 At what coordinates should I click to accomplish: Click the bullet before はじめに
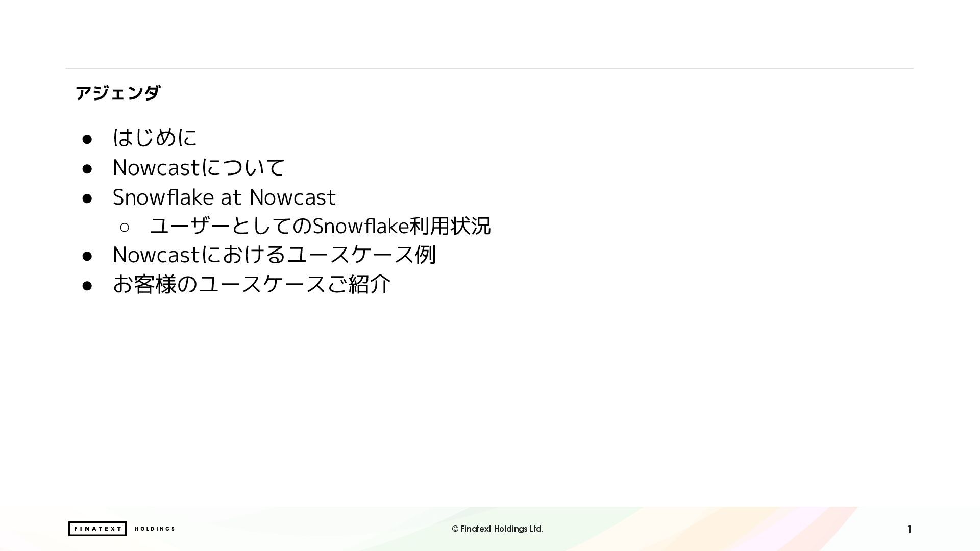coord(87,139)
